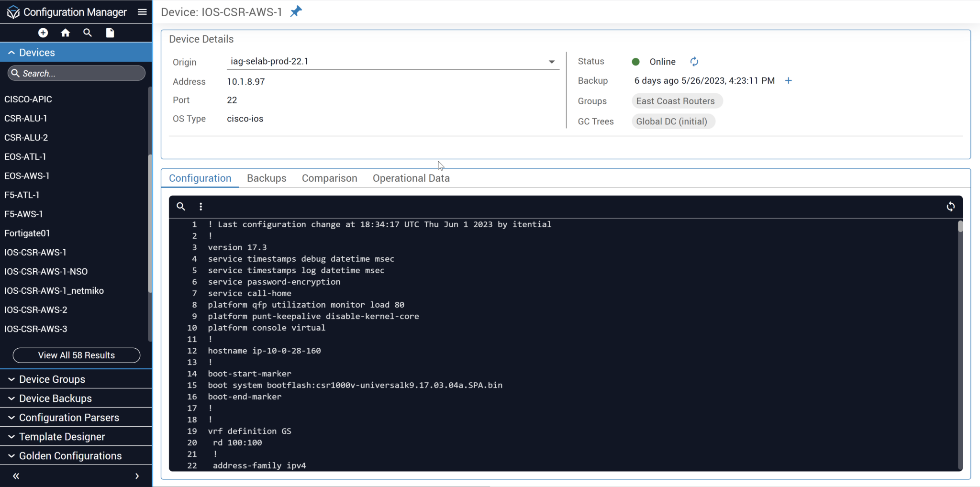
Task: Collapse the Devices section
Action: 11,52
